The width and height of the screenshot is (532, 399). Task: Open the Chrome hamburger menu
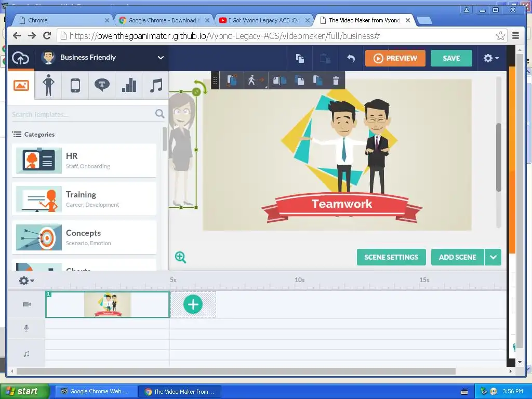(x=515, y=36)
